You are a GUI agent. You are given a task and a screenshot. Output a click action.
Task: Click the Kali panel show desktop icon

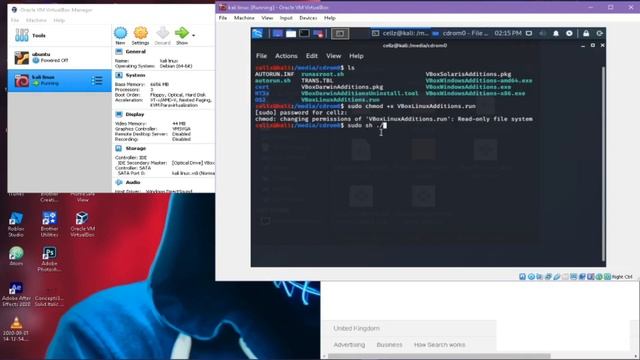[x=278, y=33]
